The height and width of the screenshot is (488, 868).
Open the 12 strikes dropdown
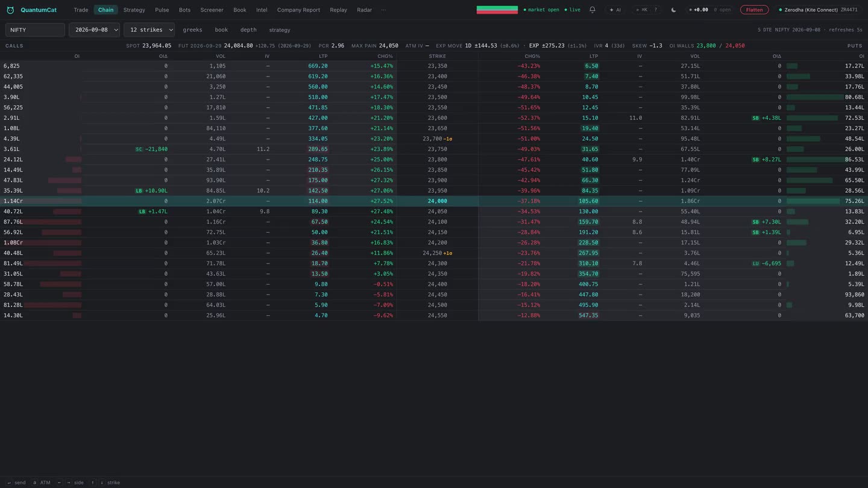pos(149,30)
